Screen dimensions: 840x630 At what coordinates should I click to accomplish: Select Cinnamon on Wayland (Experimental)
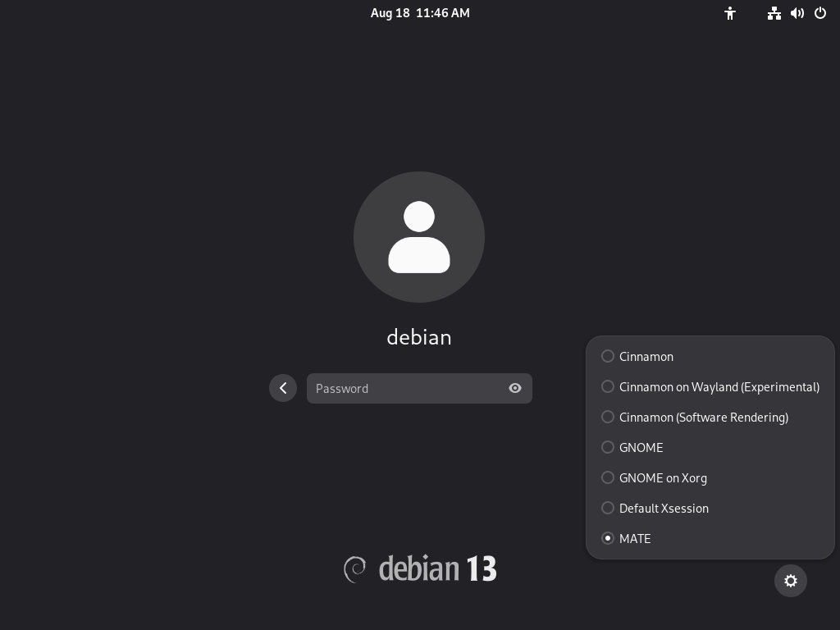[x=719, y=386]
